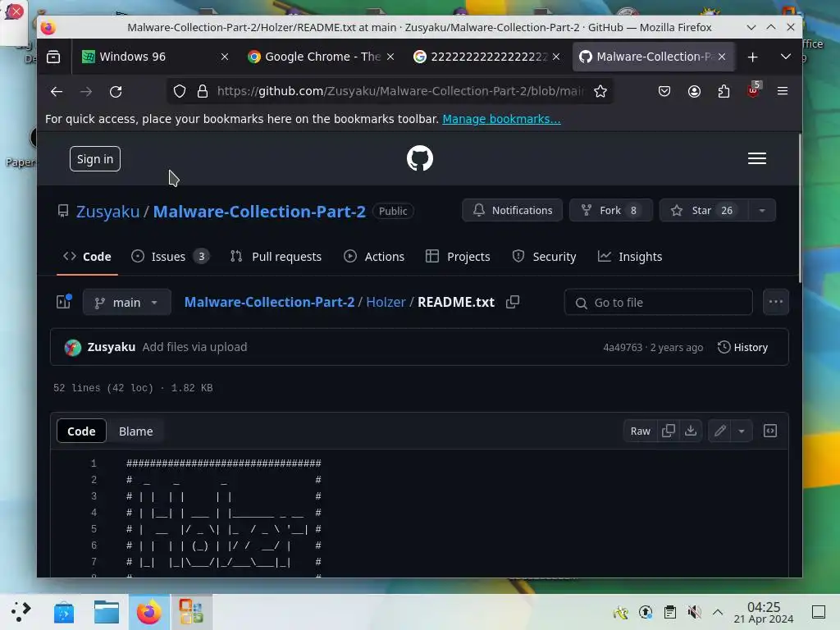Open the Extensions puzzle icon
Image resolution: width=840 pixels, height=630 pixels.
point(724,92)
